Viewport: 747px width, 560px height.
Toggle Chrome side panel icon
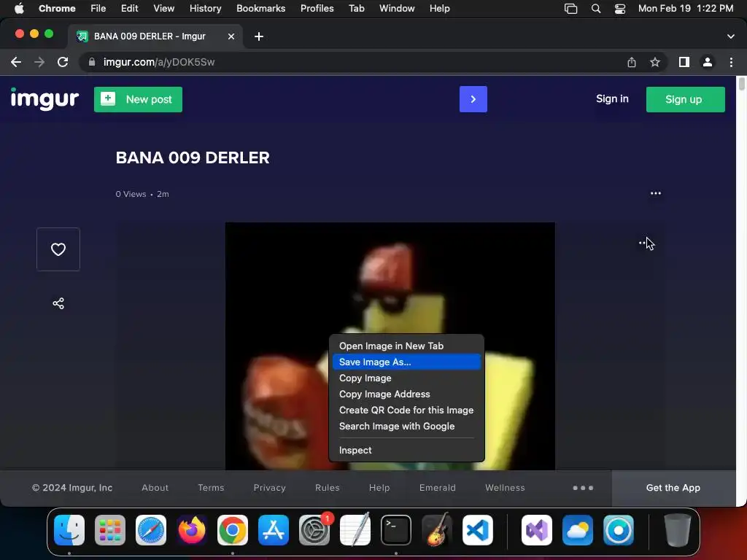point(684,62)
